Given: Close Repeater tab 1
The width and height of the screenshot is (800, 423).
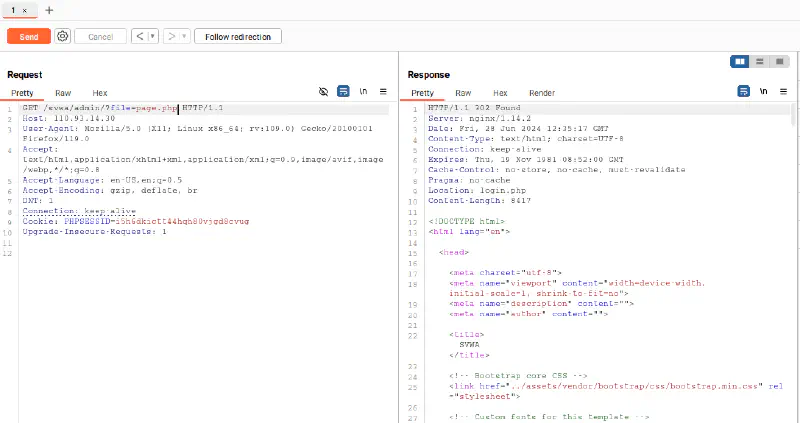Looking at the screenshot, I should 24,11.
